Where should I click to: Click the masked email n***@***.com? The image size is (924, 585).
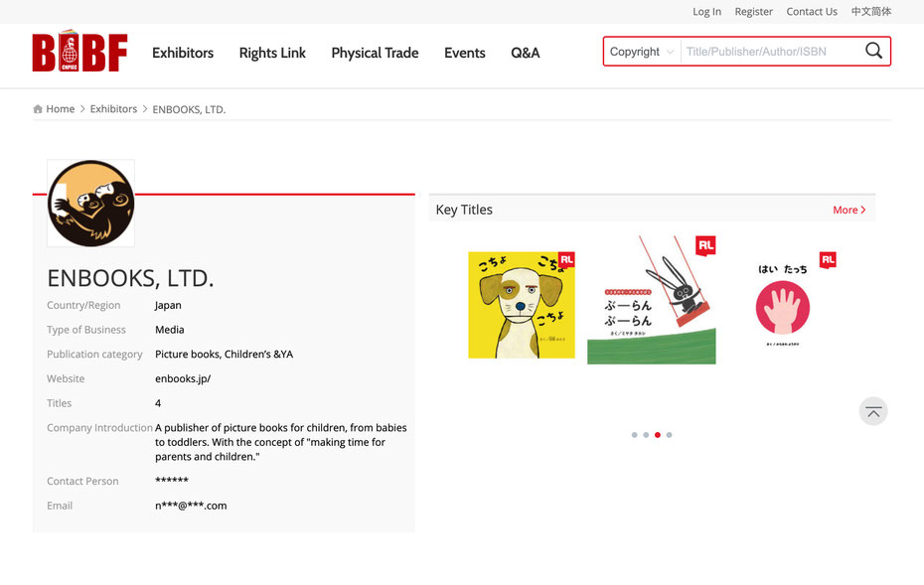click(191, 506)
